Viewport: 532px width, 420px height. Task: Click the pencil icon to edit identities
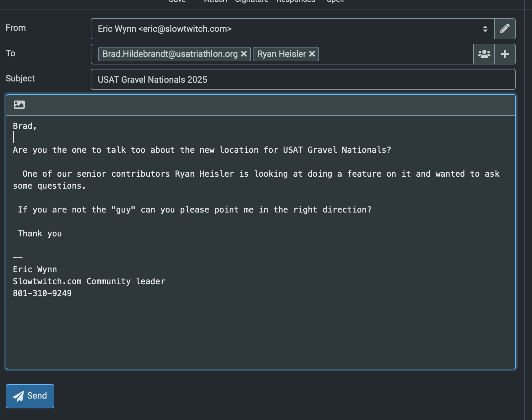(505, 29)
